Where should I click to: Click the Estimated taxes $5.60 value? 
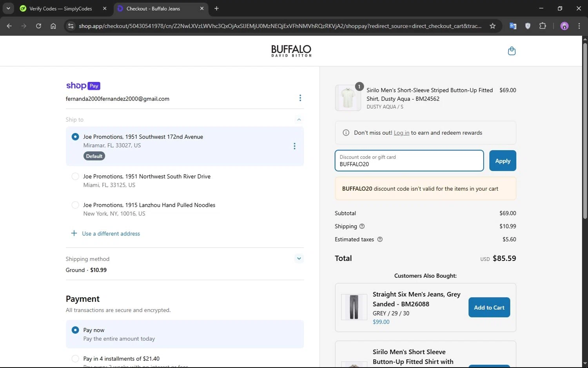click(509, 239)
